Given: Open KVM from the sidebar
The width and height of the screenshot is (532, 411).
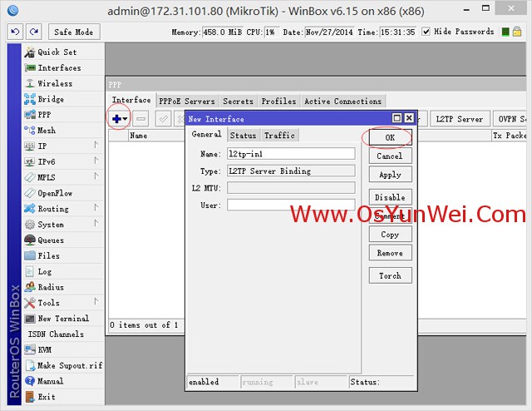Looking at the screenshot, I should 64,350.
